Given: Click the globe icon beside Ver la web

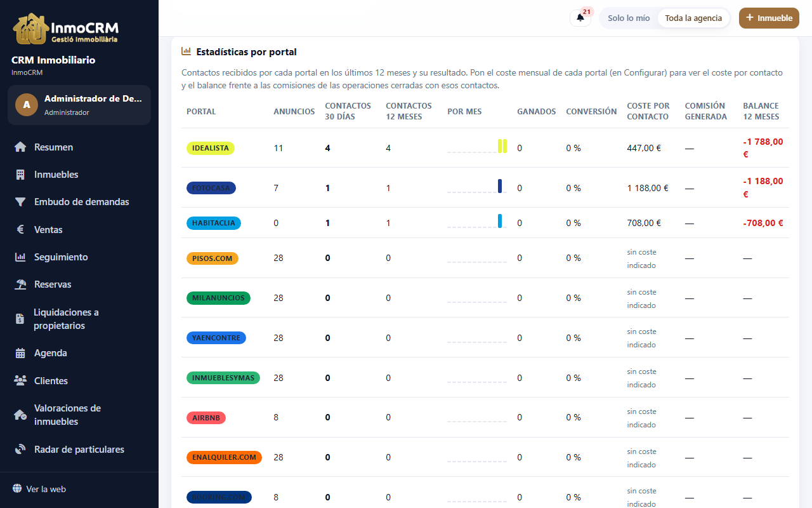Looking at the screenshot, I should coord(17,489).
